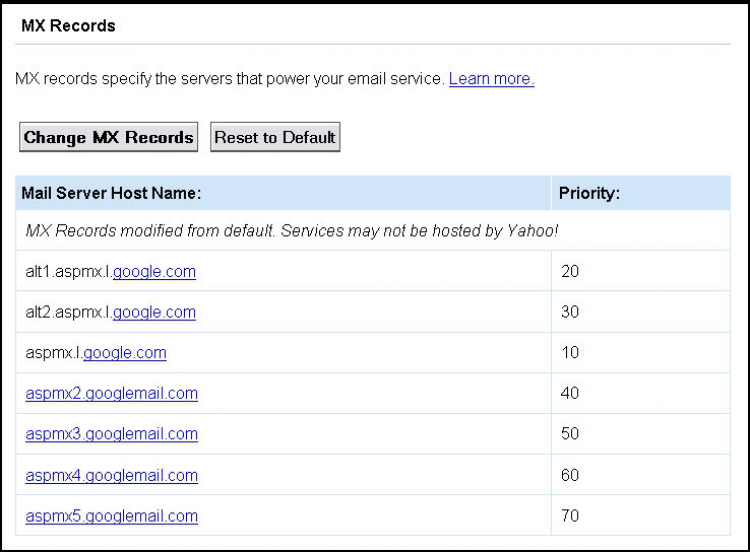
Task: Click the Change MX Records button
Action: [109, 137]
